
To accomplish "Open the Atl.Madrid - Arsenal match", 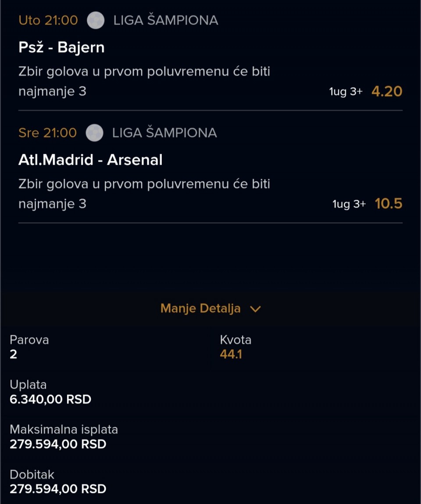I will [90, 160].
